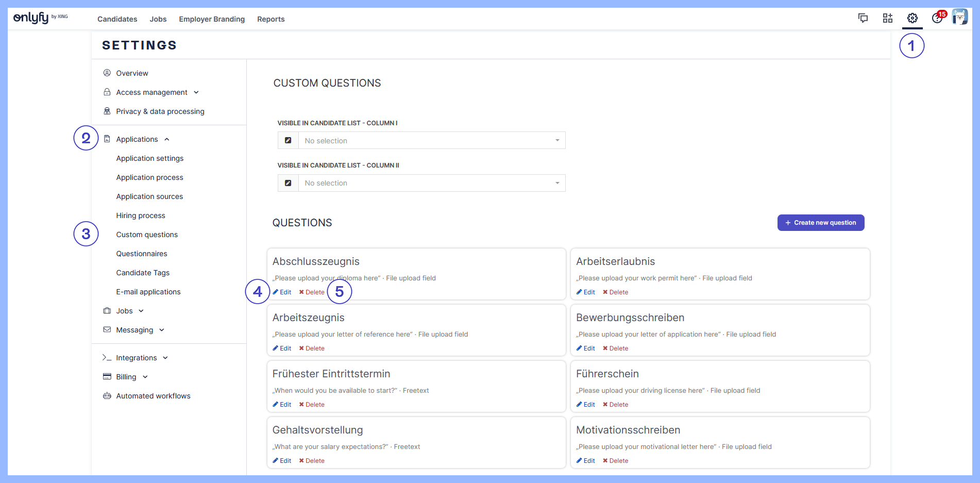Click edit icon beside Column I dropdown
Screen dimensions: 980x483
click(x=288, y=141)
